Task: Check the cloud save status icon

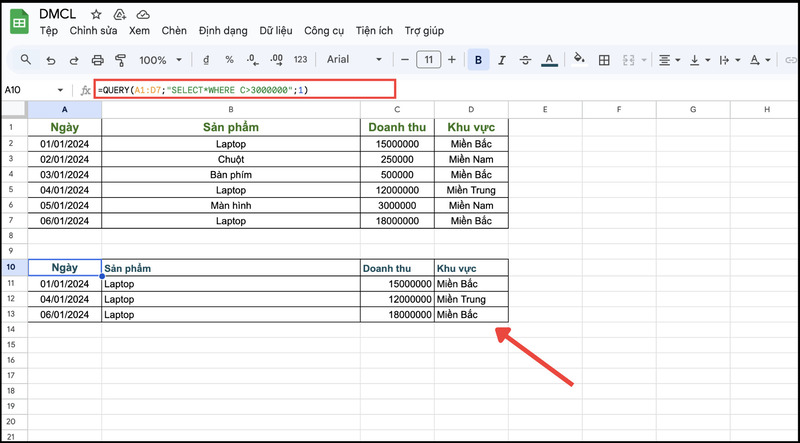Action: 143,14
